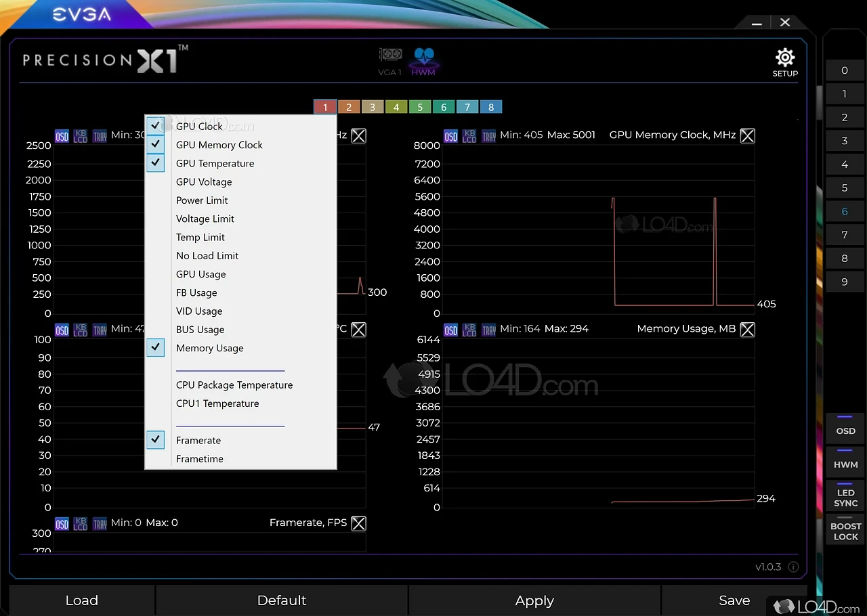Select orange color swatch 2

(x=349, y=107)
